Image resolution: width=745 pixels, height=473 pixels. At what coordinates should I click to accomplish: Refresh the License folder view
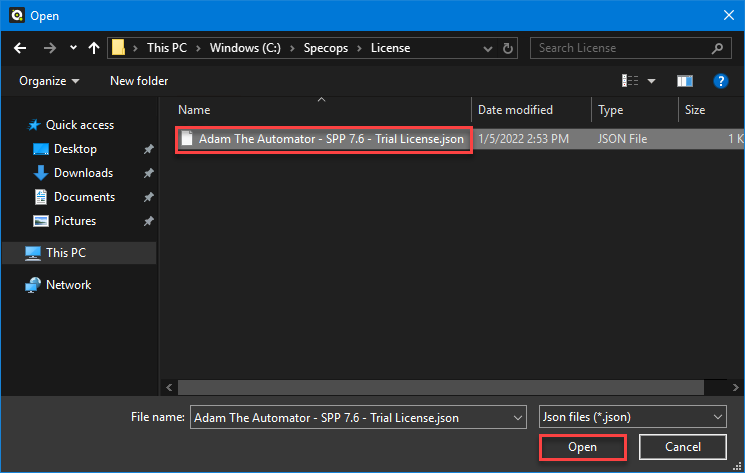507,48
